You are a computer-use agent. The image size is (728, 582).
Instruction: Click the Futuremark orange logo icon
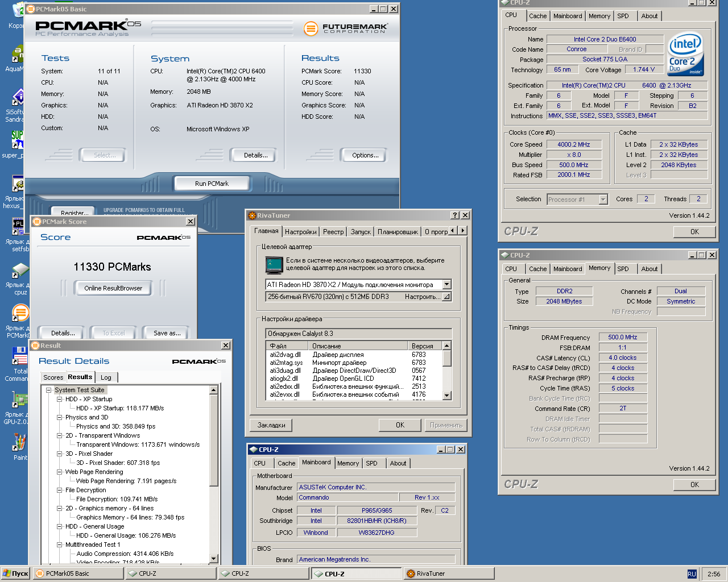pyautogui.click(x=311, y=28)
